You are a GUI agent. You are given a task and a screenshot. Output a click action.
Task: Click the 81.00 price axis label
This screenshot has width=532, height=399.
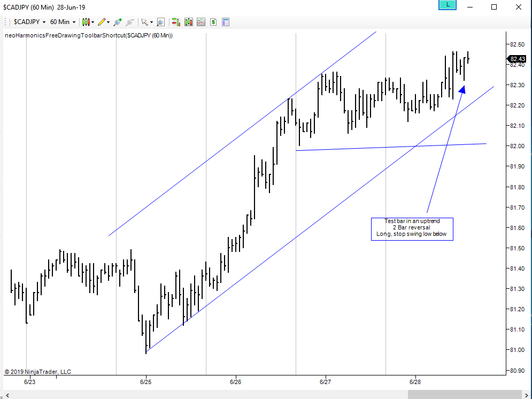point(517,350)
